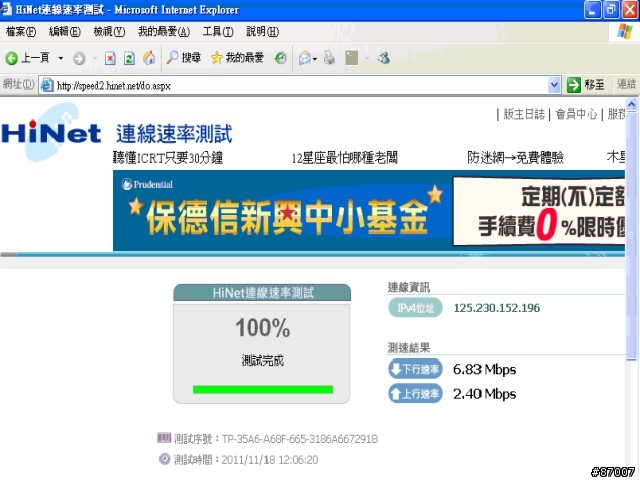Open the 檔案(F) menu
Viewport: 640px width, 480px height.
[x=21, y=31]
